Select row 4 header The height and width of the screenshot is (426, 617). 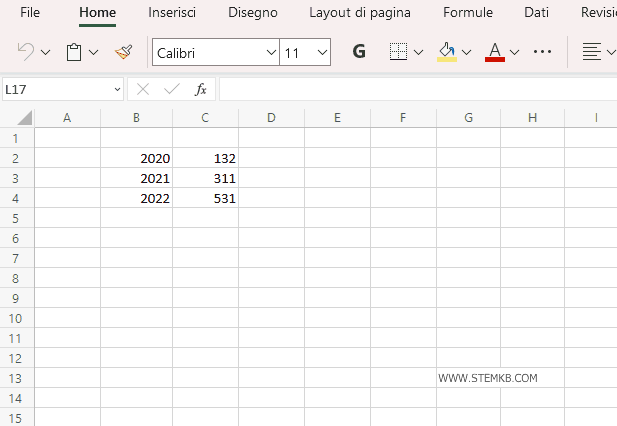(16, 198)
